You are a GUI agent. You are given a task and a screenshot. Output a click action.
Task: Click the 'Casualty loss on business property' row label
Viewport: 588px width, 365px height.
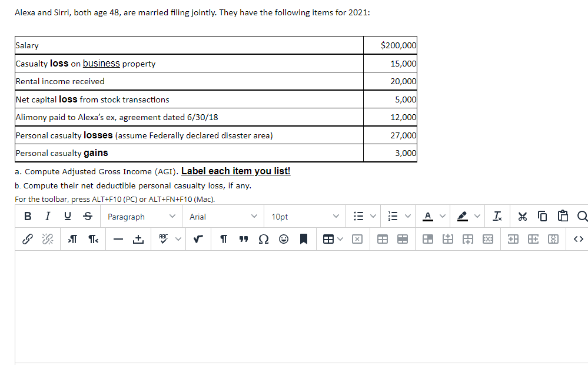(85, 64)
